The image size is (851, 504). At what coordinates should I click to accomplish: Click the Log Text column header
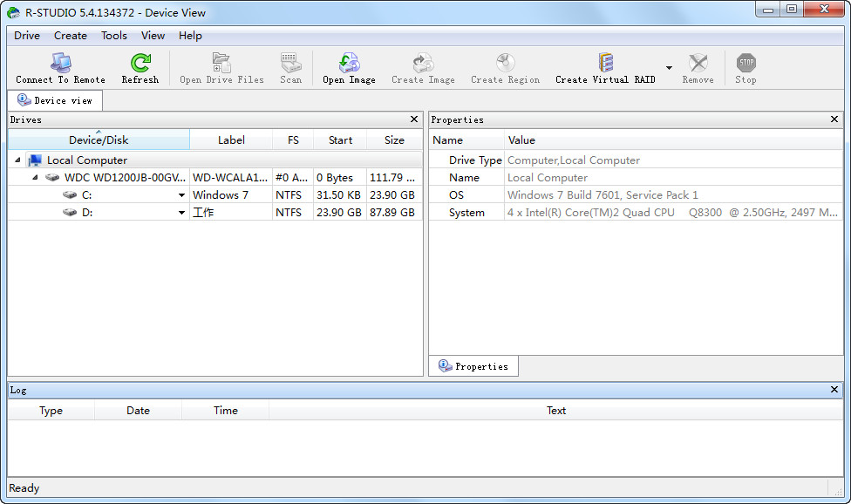click(x=555, y=410)
